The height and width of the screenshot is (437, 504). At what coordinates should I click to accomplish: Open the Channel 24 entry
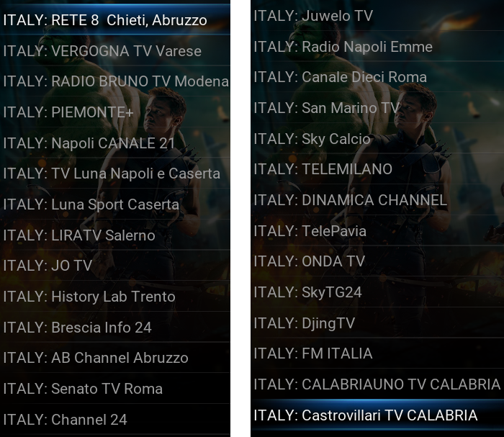(114, 420)
